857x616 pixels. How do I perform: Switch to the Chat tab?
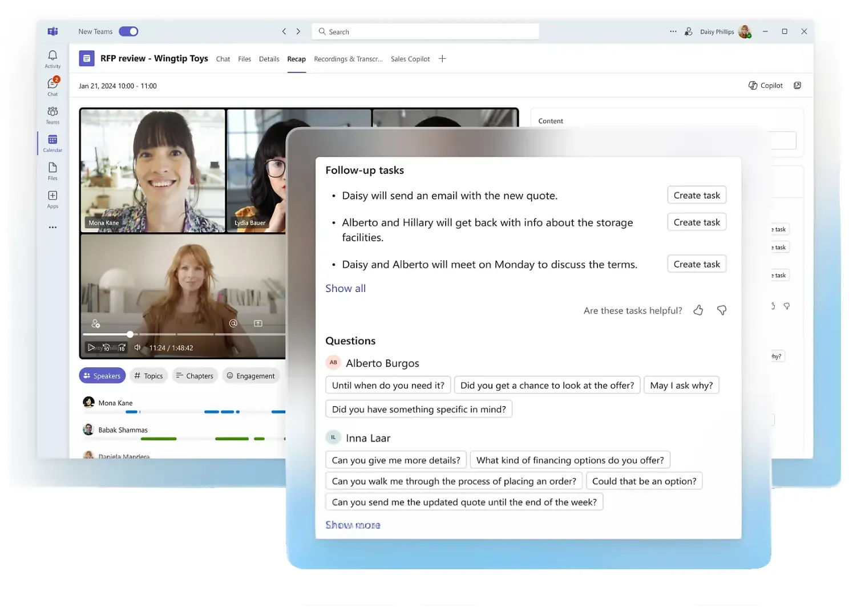point(223,59)
